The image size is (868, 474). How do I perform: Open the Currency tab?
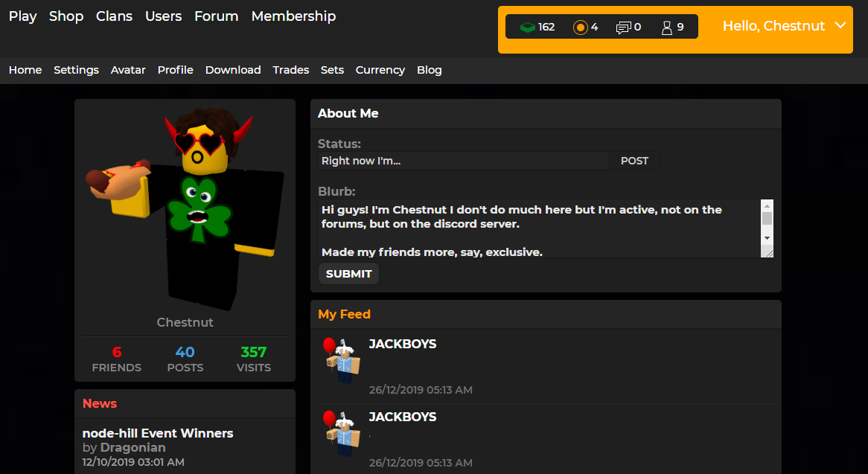[380, 70]
